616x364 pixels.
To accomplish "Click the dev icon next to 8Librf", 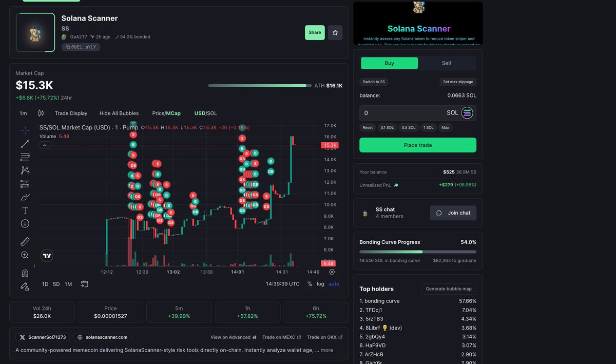I will 385,328.
